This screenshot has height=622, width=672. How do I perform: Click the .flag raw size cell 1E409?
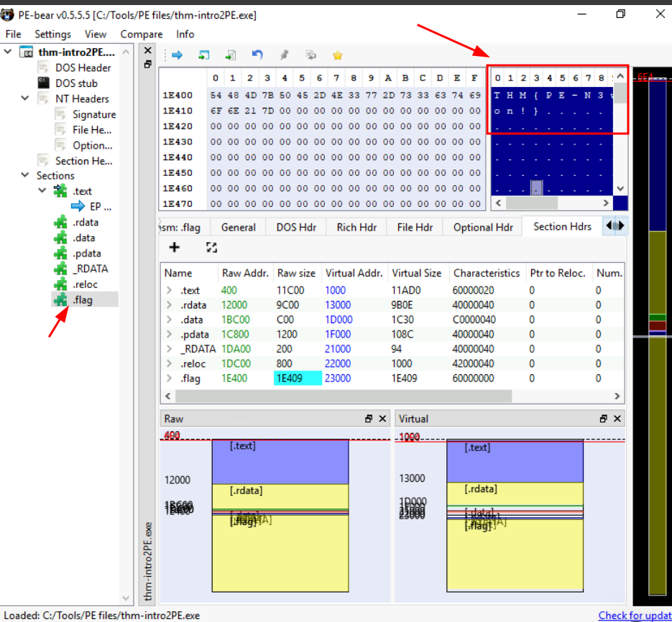click(298, 379)
